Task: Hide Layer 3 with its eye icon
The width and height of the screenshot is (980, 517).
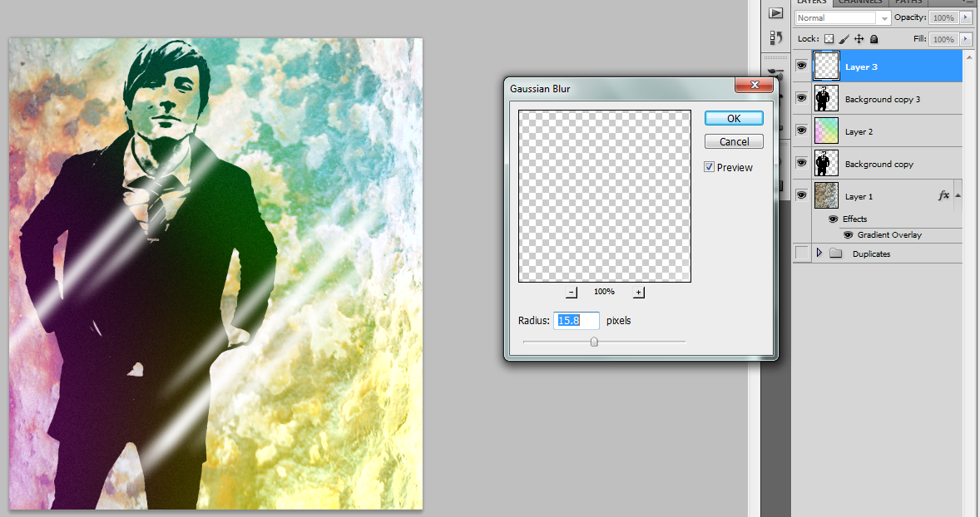Action: (x=801, y=66)
